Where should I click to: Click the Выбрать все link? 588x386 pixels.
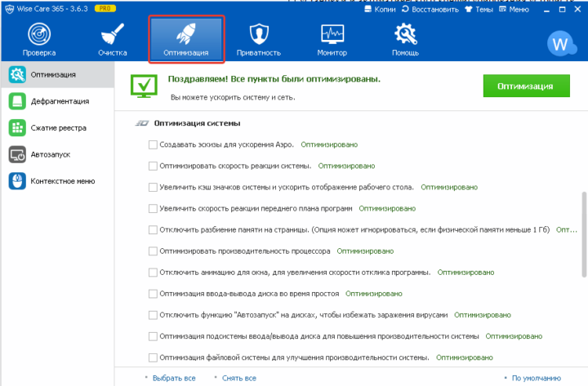coord(174,378)
